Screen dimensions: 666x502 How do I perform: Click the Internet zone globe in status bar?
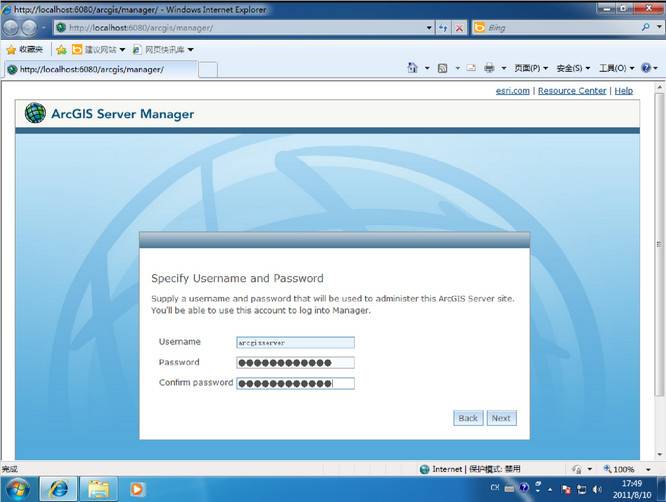[424, 469]
